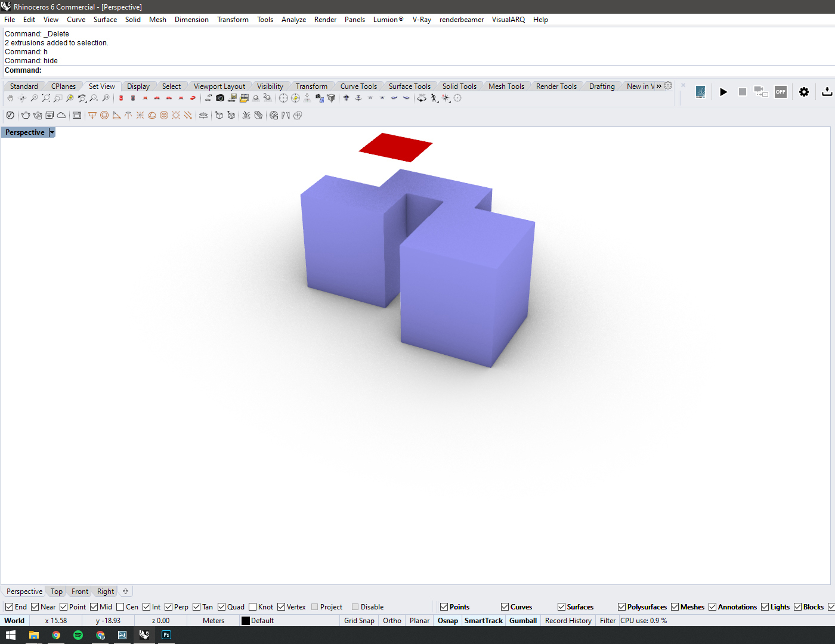Click the walk about figure icon

[x=434, y=98]
